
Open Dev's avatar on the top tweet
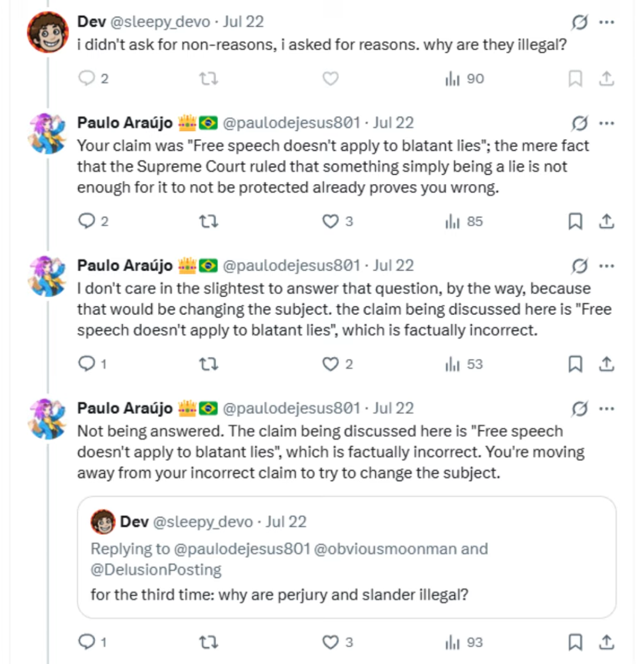tap(48, 32)
